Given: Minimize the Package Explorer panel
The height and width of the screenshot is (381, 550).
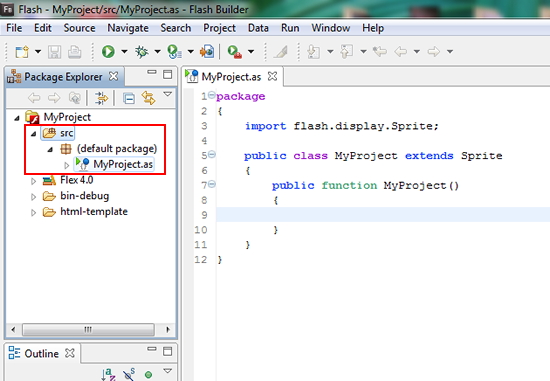Looking at the screenshot, I should pyautogui.click(x=152, y=72).
